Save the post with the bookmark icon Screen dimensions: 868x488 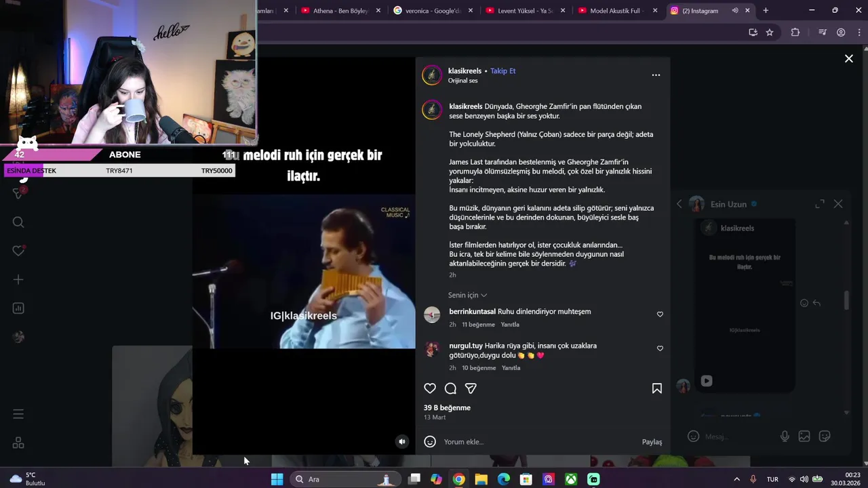pyautogui.click(x=657, y=388)
